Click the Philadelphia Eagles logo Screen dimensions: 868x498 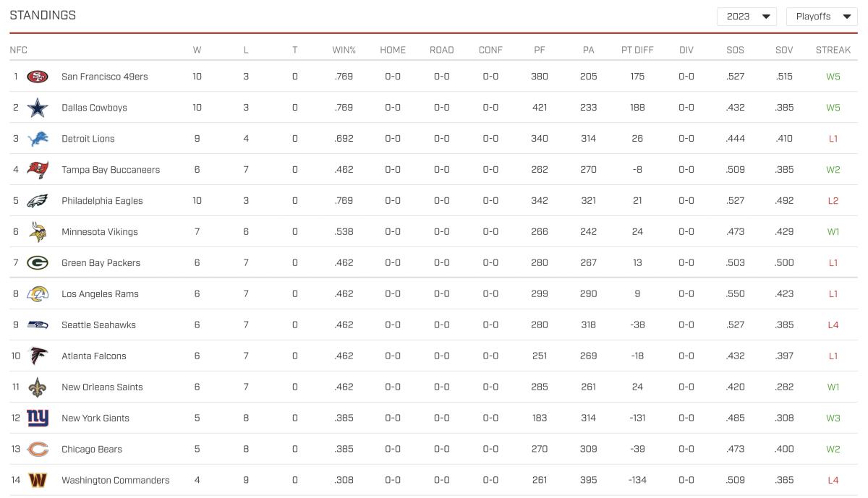[38, 201]
